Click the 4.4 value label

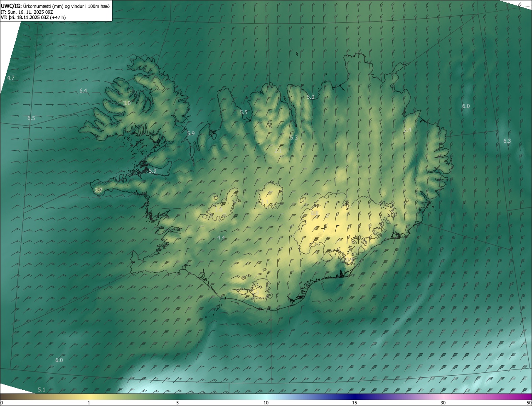pyautogui.click(x=221, y=237)
